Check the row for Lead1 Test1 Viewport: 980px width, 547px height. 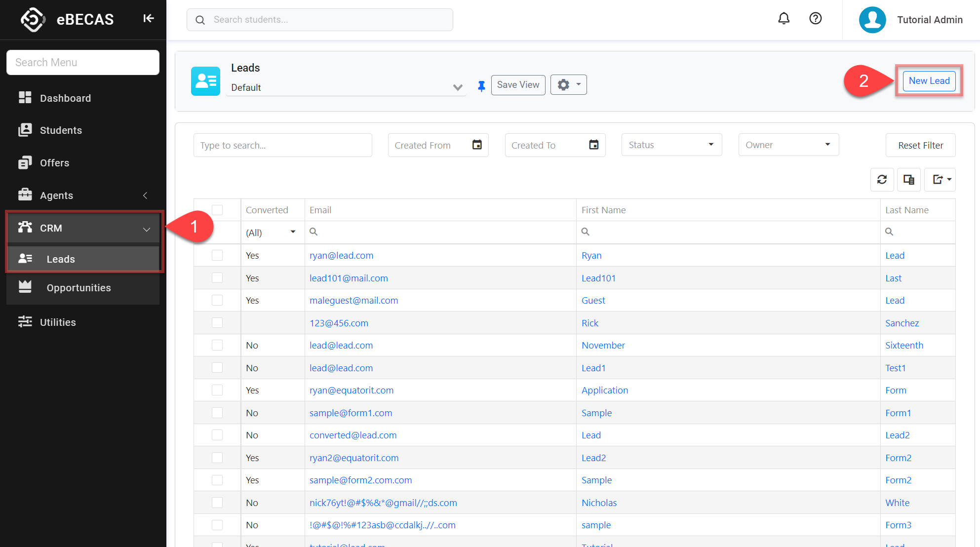[217, 368]
